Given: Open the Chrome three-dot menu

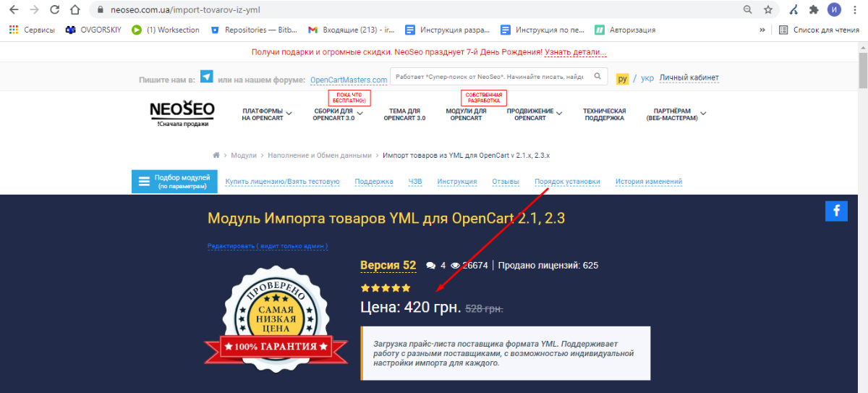Looking at the screenshot, I should (x=855, y=10).
